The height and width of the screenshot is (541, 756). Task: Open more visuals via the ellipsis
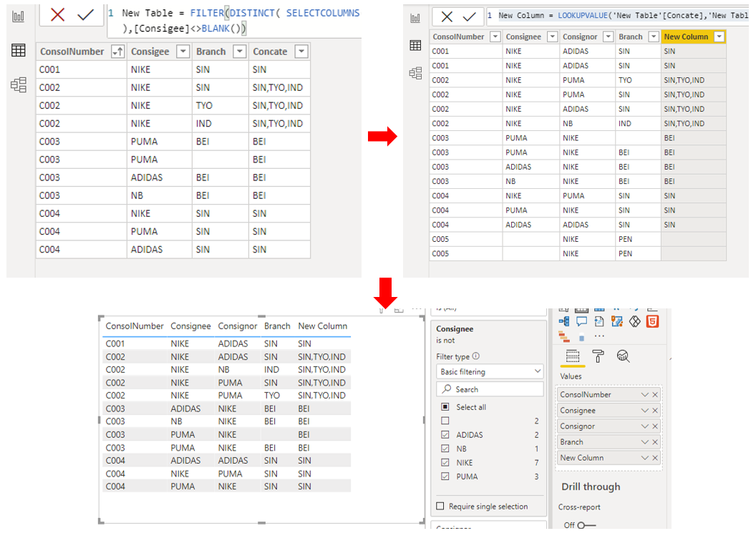pos(599,336)
